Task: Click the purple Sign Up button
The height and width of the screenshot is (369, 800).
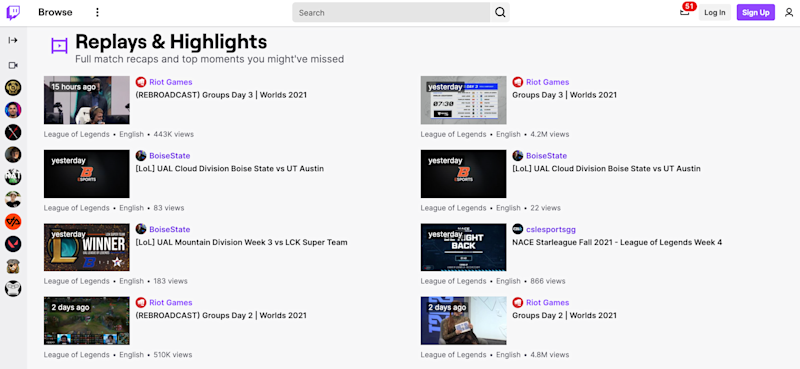Action: tap(756, 13)
